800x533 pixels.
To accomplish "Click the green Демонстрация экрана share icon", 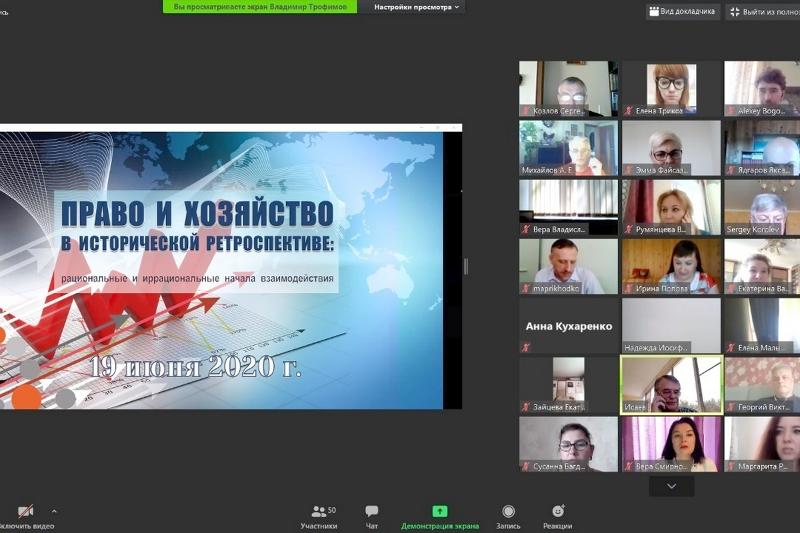I will (x=440, y=511).
